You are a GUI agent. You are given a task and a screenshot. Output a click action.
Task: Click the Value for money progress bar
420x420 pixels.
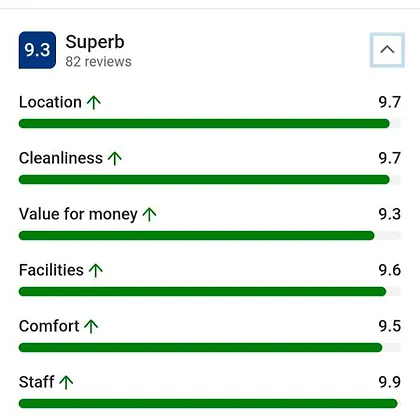210,236
